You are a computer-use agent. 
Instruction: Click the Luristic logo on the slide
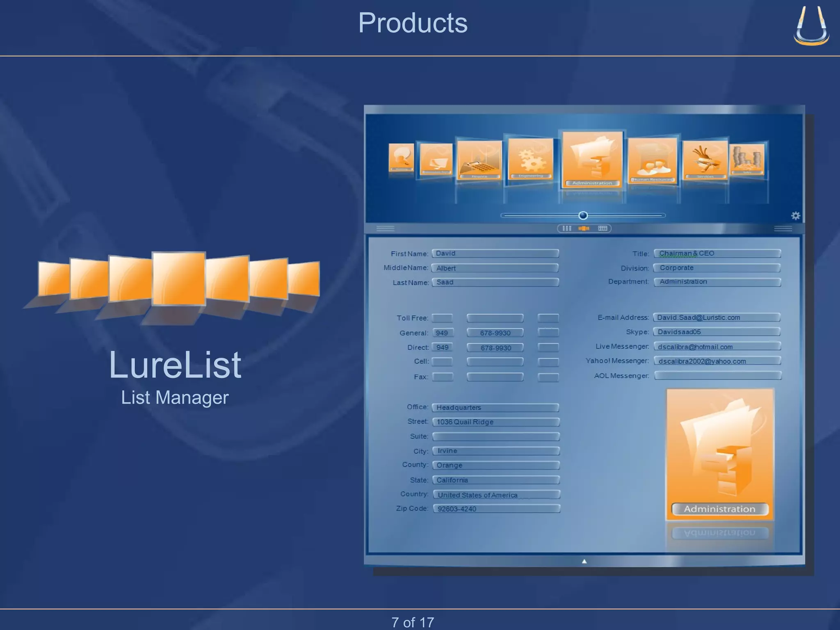(x=811, y=25)
